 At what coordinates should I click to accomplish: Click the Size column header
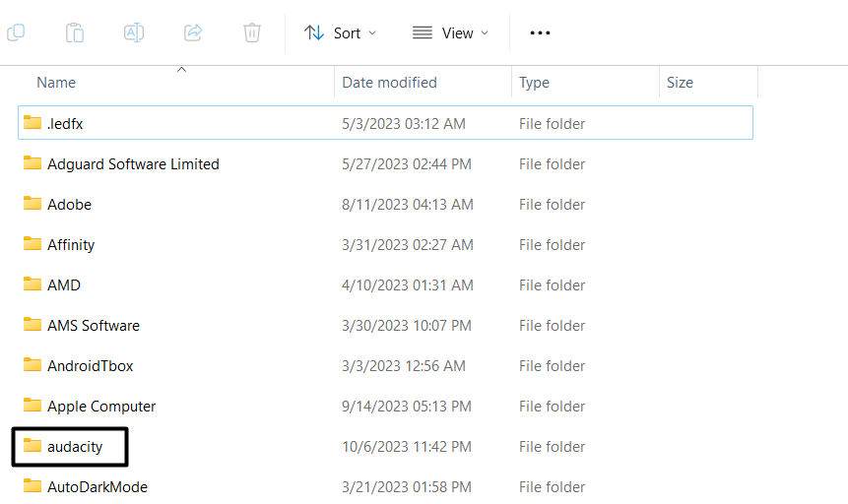point(680,83)
